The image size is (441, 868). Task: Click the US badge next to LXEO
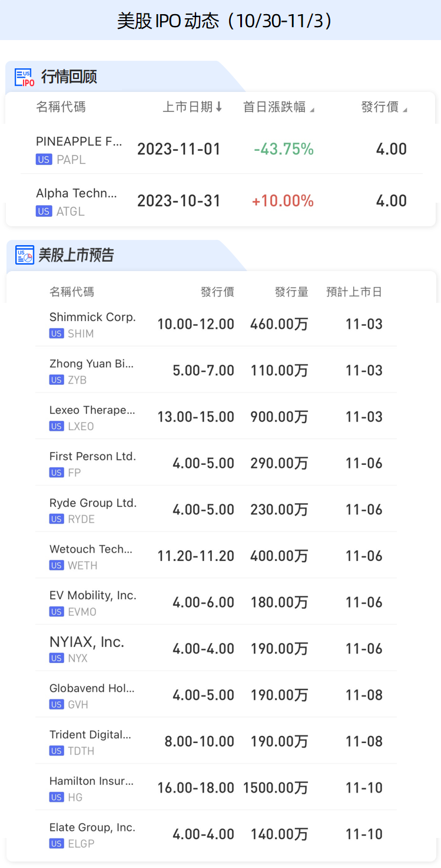point(57,427)
